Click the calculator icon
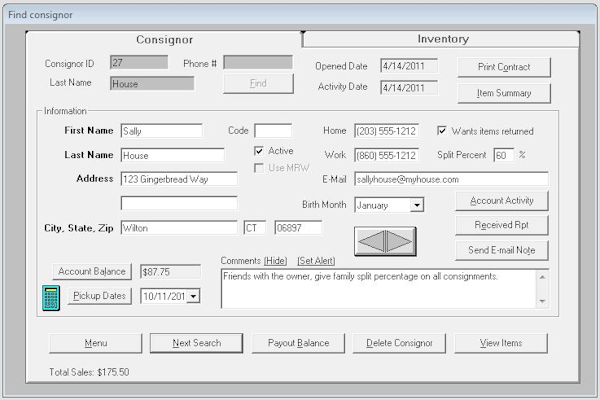 51,297
